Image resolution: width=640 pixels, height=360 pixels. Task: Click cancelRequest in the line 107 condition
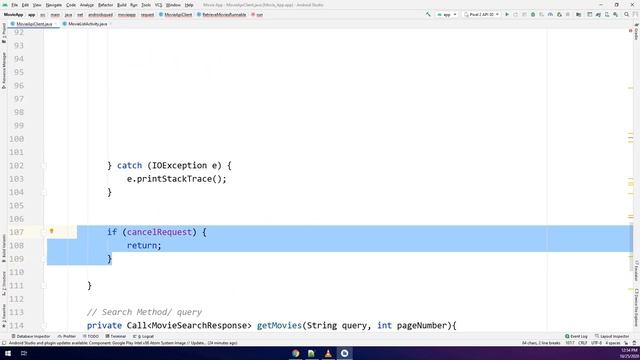point(159,232)
